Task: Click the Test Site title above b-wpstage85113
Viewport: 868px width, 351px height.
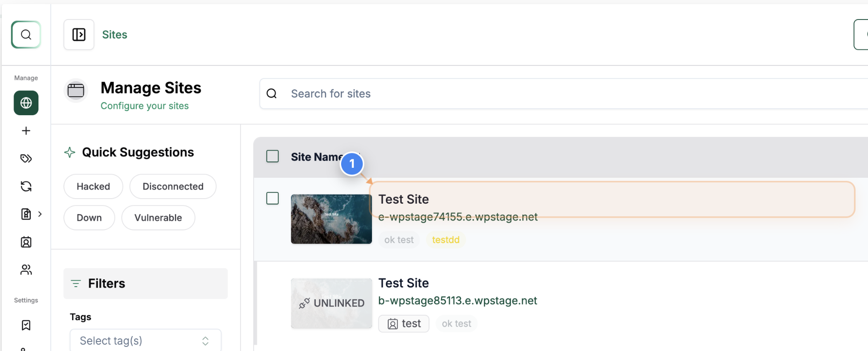Action: tap(404, 283)
